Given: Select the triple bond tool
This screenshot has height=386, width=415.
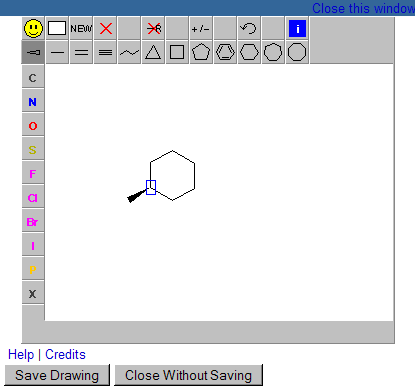Looking at the screenshot, I should pyautogui.click(x=105, y=52).
